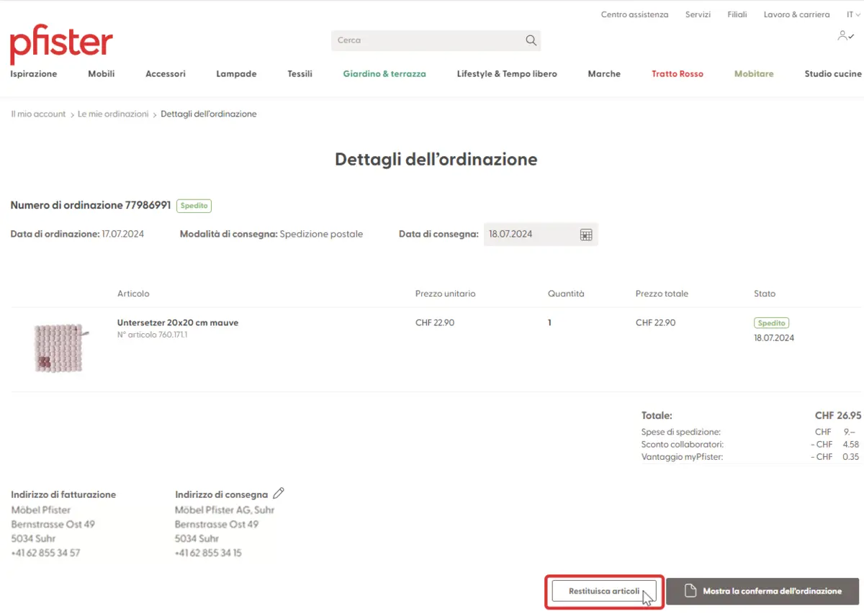Screen dimensions: 864x616
Task: Click the pfister logo
Action: coord(61,45)
